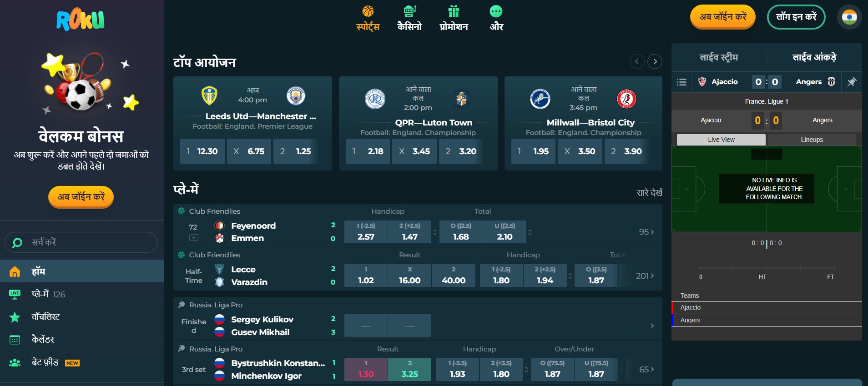Open the Roku logo home link
The width and height of the screenshot is (868, 386).
(81, 20)
